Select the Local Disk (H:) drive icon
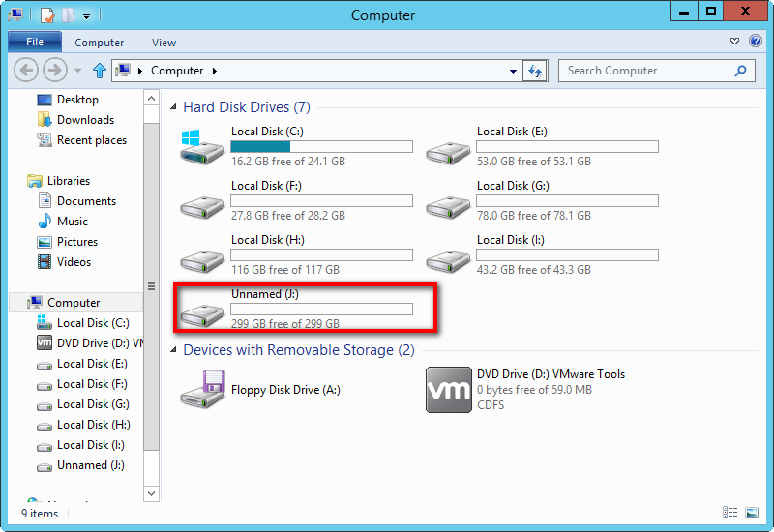Viewport: 774px width, 532px height. click(202, 260)
